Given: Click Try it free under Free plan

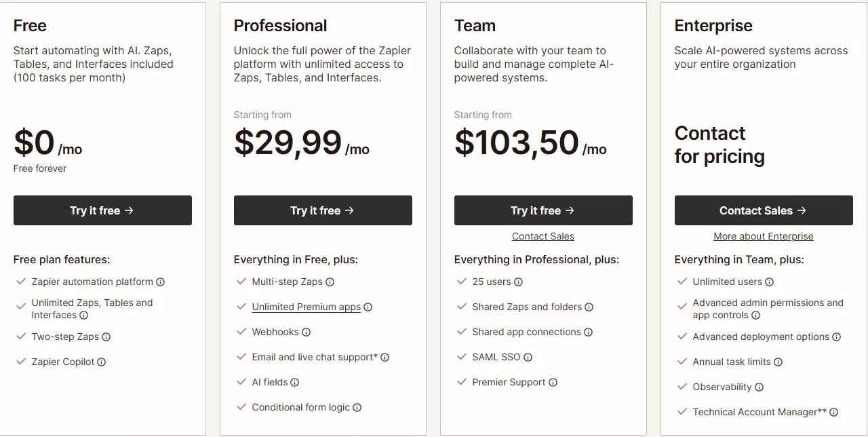Looking at the screenshot, I should [102, 210].
